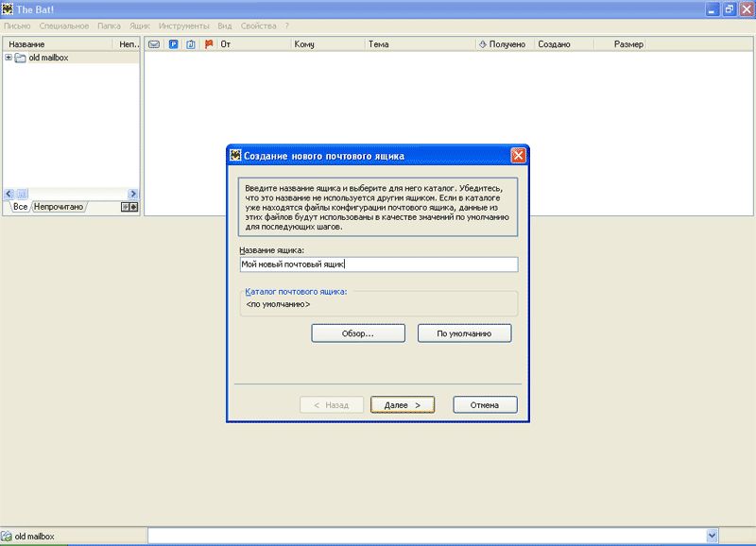Click the envelope status column icon
The image size is (756, 546).
(154, 44)
